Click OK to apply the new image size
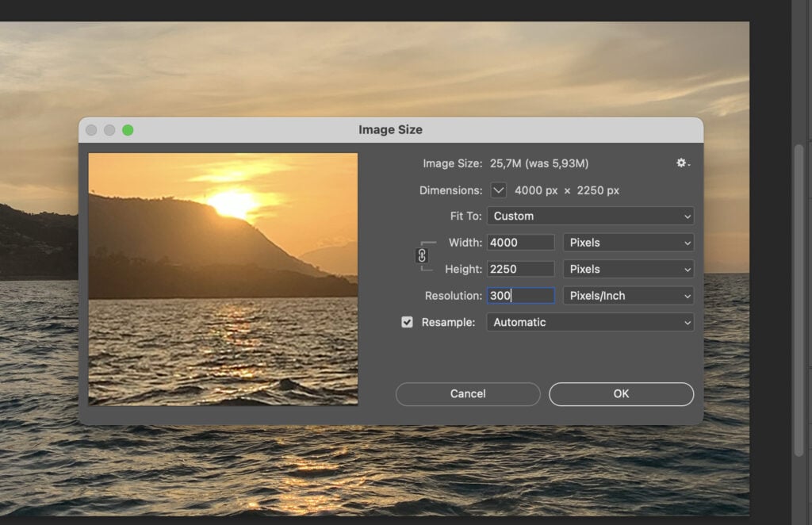Screen dimensions: 812x525 coord(621,393)
